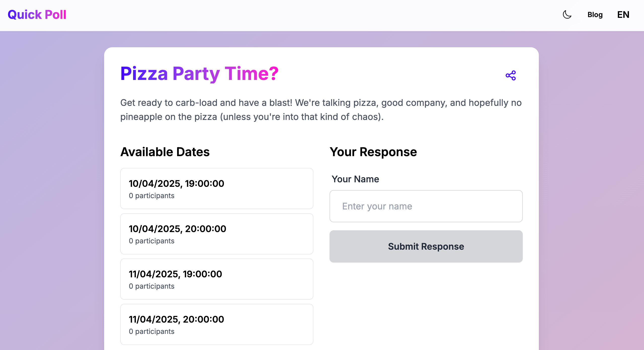Click participants count under 10/04/2025, 19:00:00
The height and width of the screenshot is (350, 644).
[151, 196]
